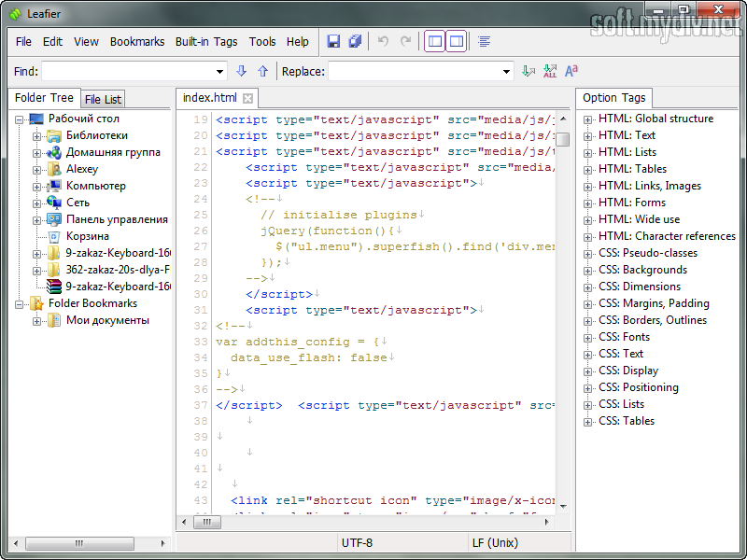Click the Replace next icon

pos(529,71)
